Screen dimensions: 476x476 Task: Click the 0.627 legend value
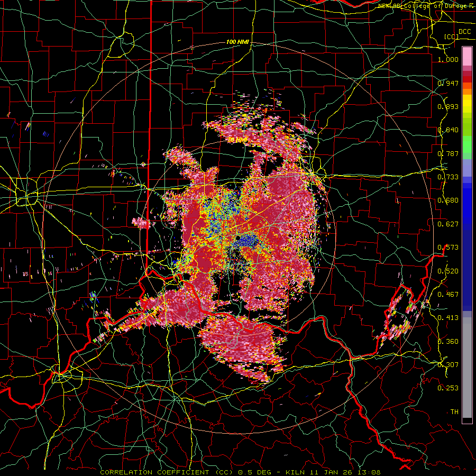448,224
